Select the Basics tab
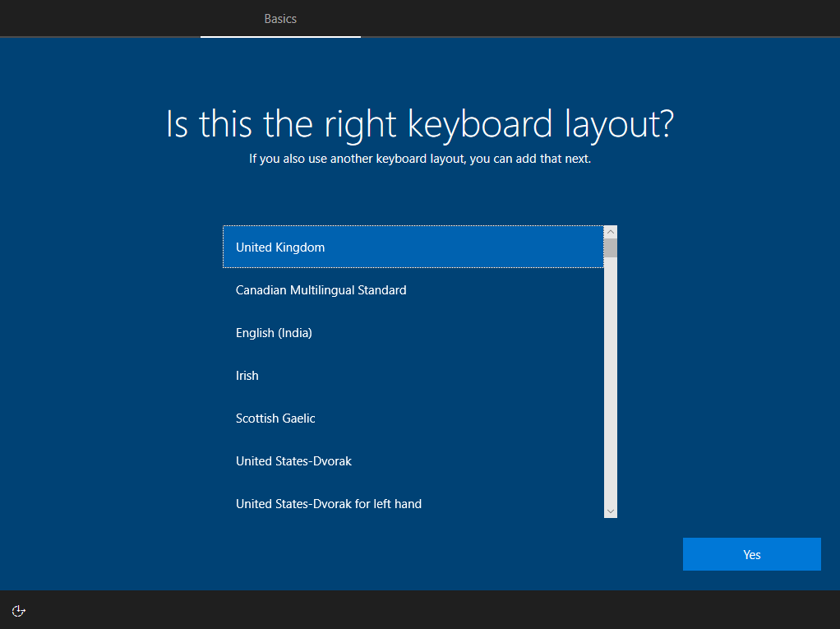This screenshot has height=629, width=840. (280, 18)
